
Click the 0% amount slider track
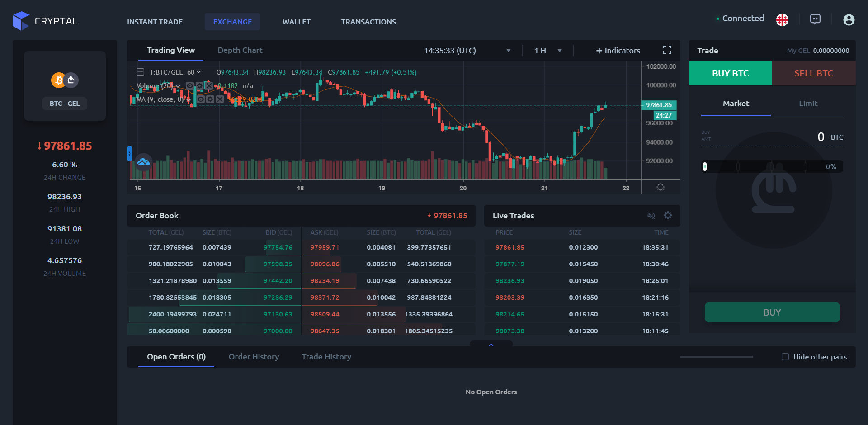(772, 167)
